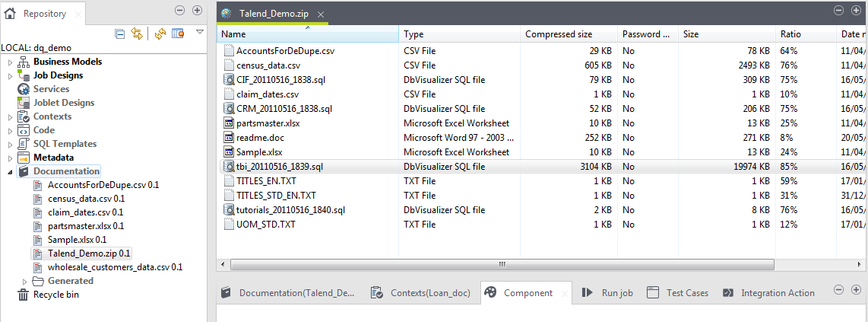Screen dimensions: 868x322
Task: Expand the Business Models node
Action: pyautogui.click(x=10, y=62)
